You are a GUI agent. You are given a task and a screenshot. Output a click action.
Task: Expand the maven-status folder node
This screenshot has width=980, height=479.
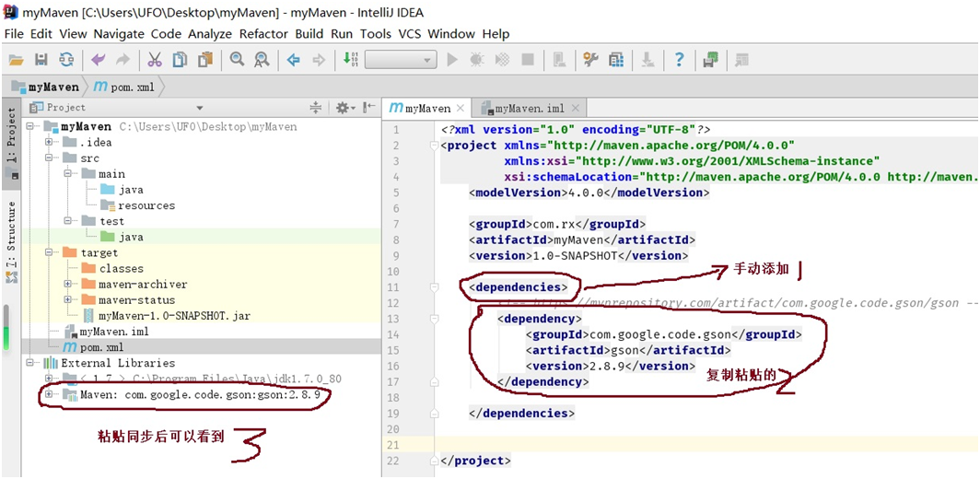(67, 299)
